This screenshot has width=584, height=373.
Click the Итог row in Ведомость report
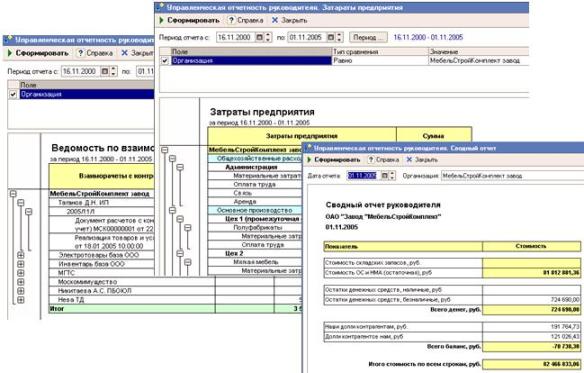(x=175, y=309)
